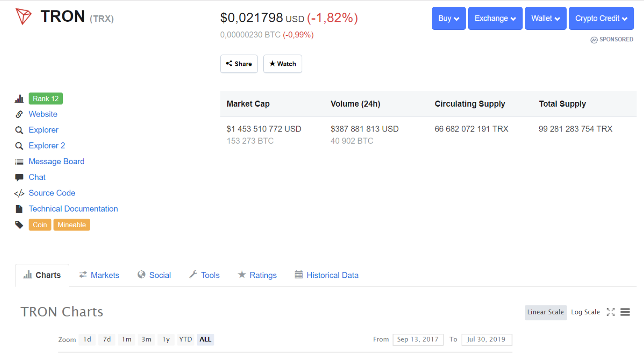Visit the Message Board link

(x=57, y=161)
